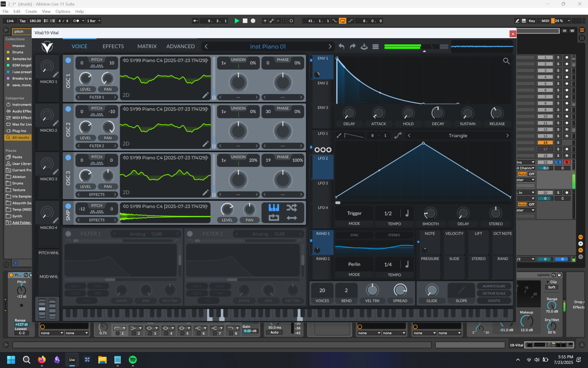Open the Ableton File menu

click(x=5, y=11)
